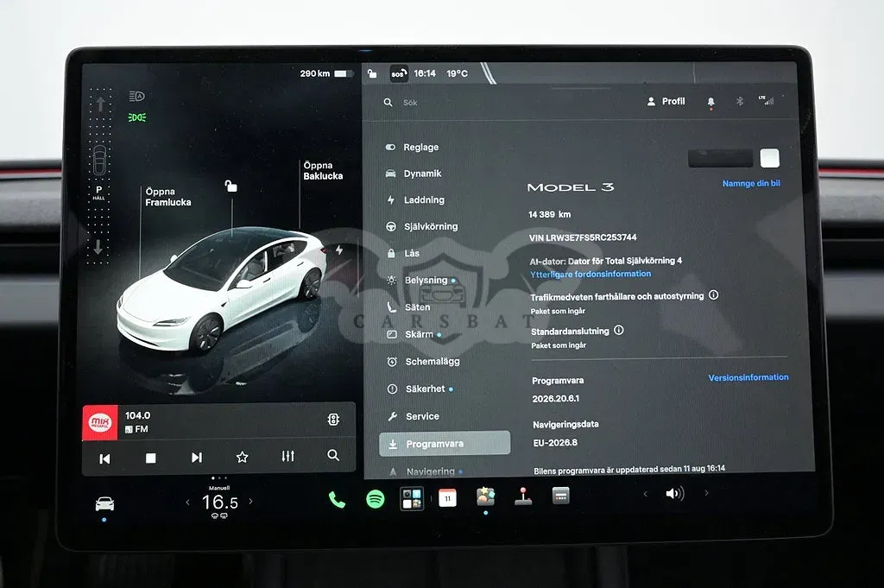Tap the SOS emergency icon
Image resolution: width=884 pixels, height=588 pixels.
click(399, 74)
